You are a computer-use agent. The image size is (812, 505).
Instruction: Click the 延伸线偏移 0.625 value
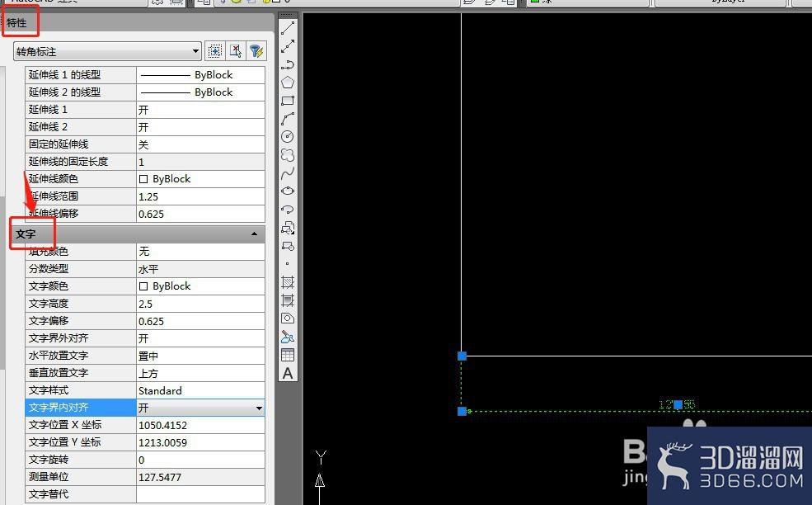[200, 214]
